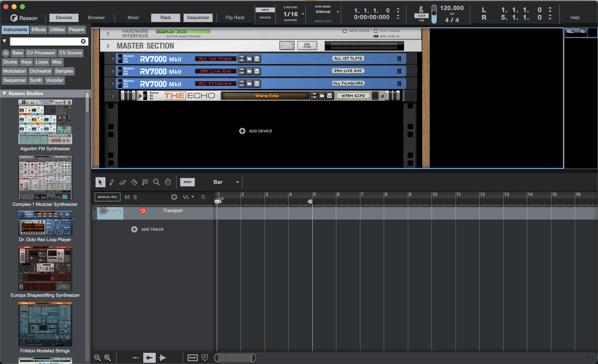598x364 pixels.
Task: Click the clear search field icon
Action: pos(83,42)
